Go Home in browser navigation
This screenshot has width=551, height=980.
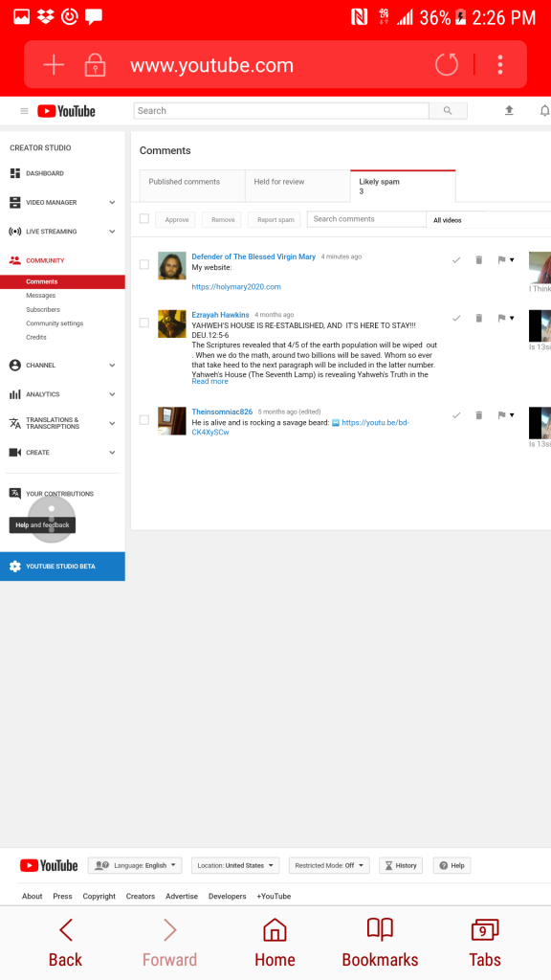(x=275, y=943)
